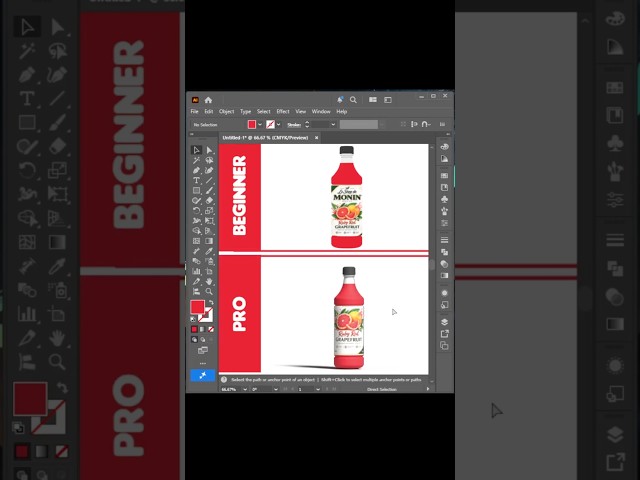Viewport: 640px width, 480px height.
Task: Choose the Column Graph tool
Action: pyautogui.click(x=196, y=271)
